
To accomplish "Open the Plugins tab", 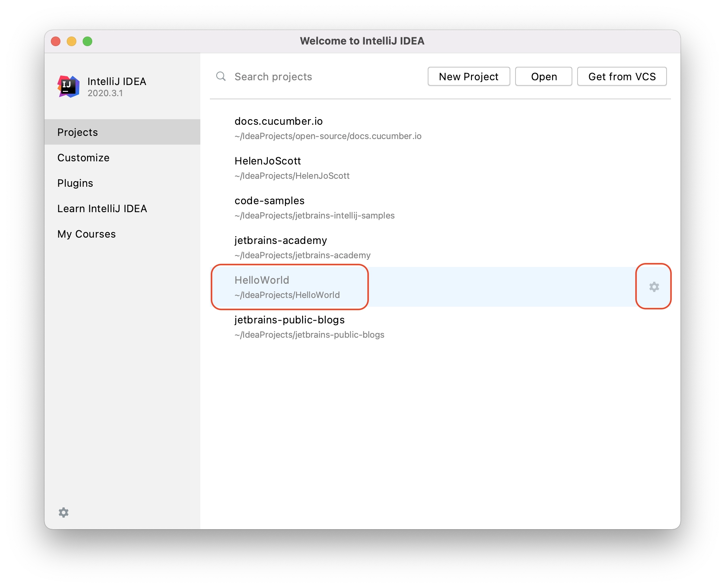I will (122, 183).
